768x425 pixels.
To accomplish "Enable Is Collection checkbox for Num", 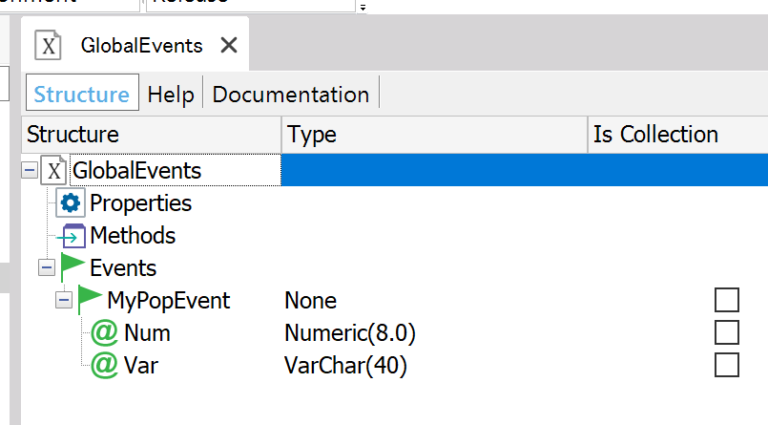I will click(x=726, y=333).
